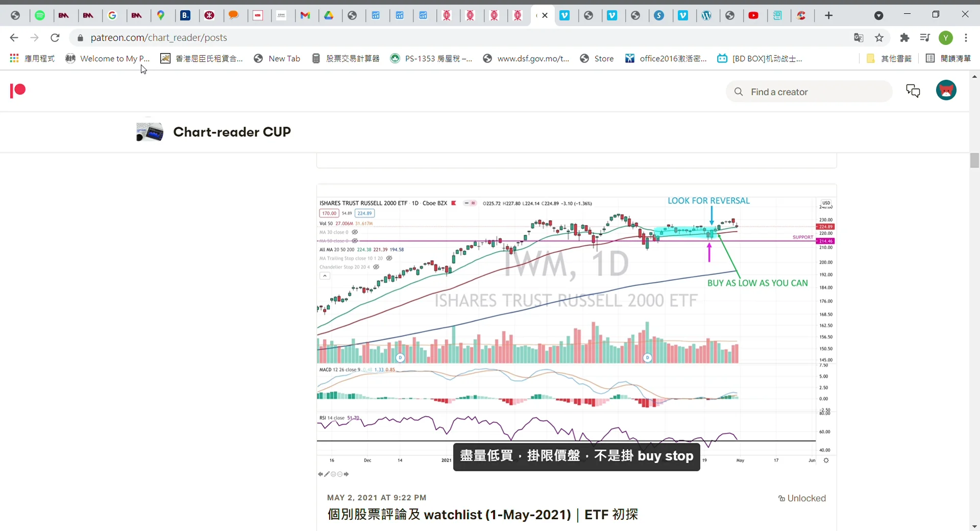Click the Find a creator search field
Viewport: 980px width, 531px height.
[x=808, y=91]
